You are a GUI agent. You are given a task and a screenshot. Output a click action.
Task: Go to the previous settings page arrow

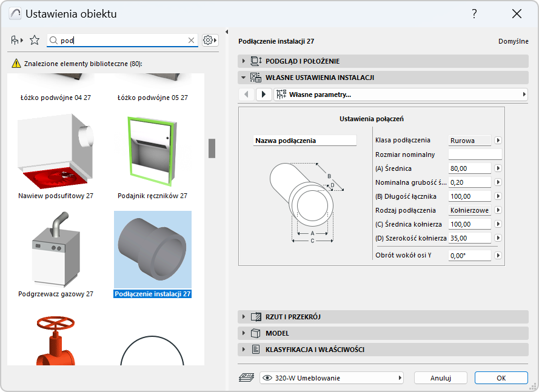coord(246,94)
